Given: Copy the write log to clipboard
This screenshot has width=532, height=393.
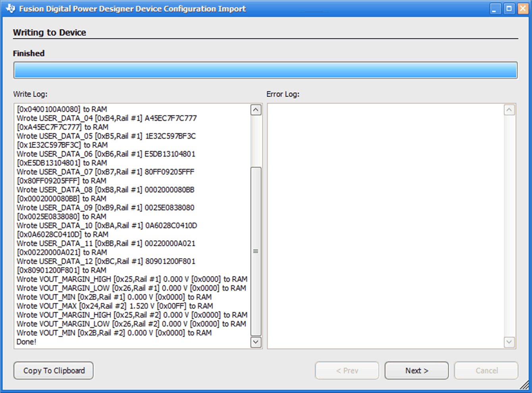Looking at the screenshot, I should tap(54, 370).
